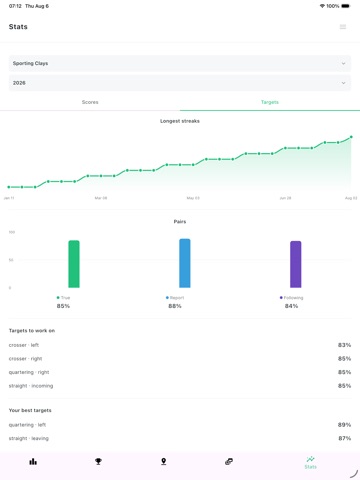This screenshot has width=360, height=480.
Task: Click the 83% value for crosser left
Action: click(x=344, y=345)
